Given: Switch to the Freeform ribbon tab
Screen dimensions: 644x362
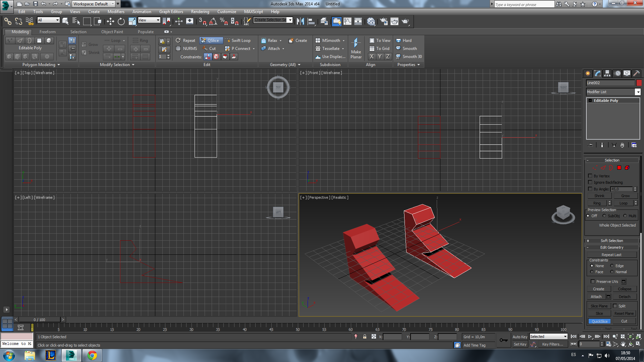Looking at the screenshot, I should point(48,32).
